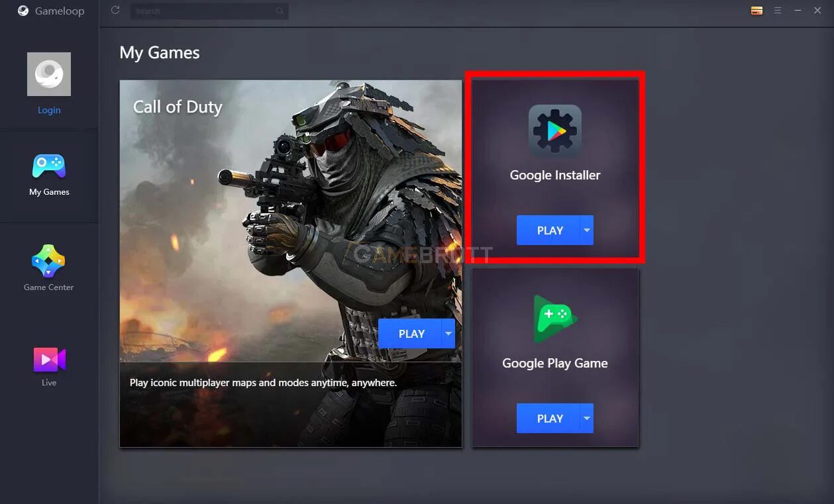Open Game Center from sidebar
Viewport: 834px width, 504px height.
[49, 268]
